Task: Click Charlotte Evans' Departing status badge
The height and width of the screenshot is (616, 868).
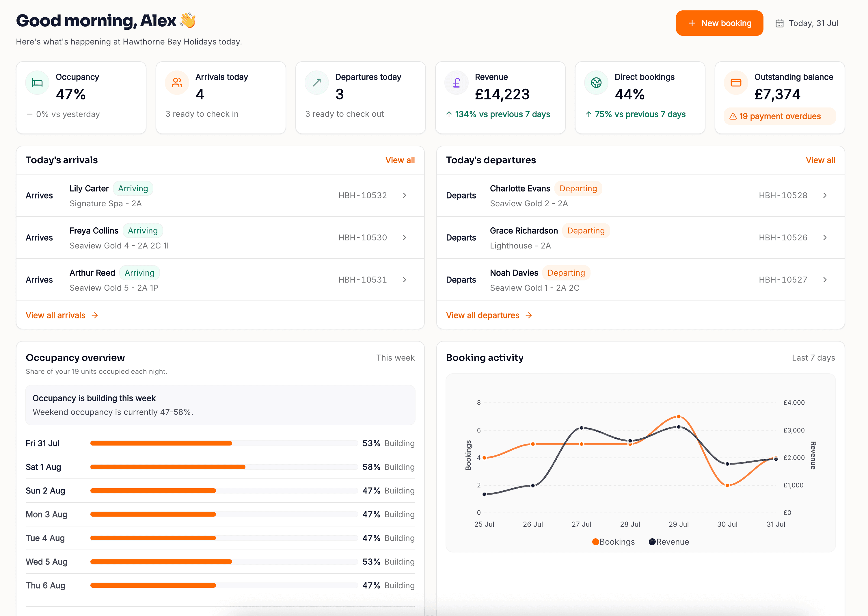Action: pos(578,188)
